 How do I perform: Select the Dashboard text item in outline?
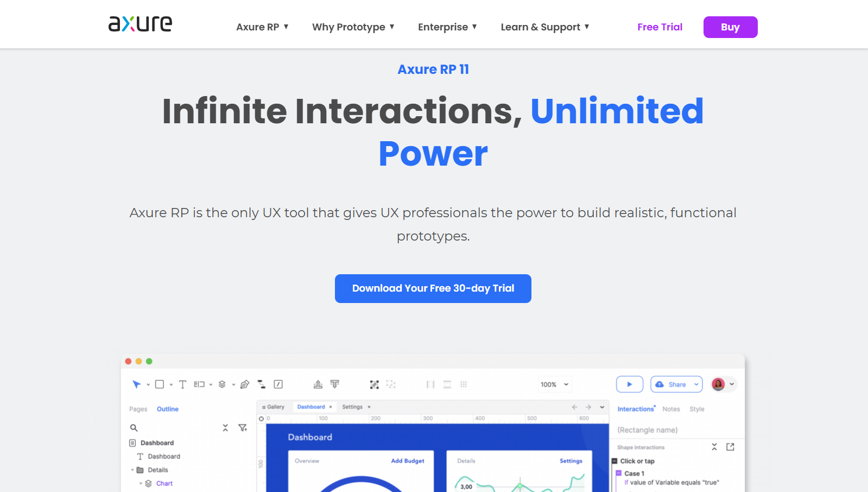159,457
